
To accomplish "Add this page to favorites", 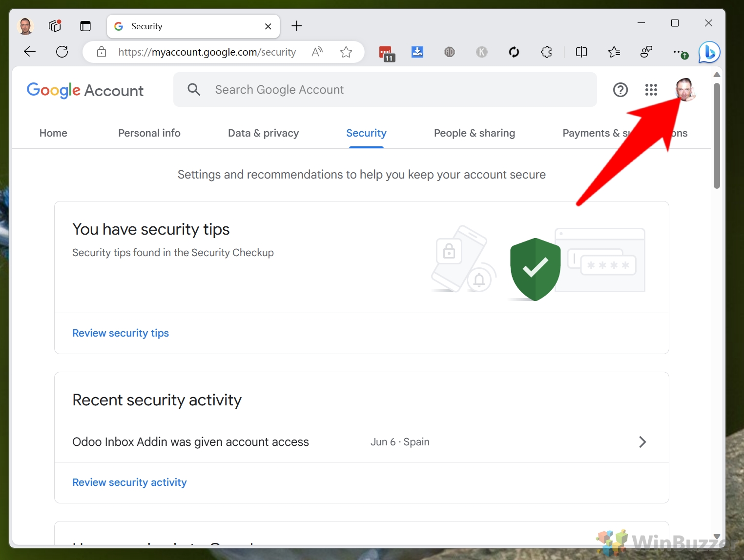I will [x=346, y=52].
